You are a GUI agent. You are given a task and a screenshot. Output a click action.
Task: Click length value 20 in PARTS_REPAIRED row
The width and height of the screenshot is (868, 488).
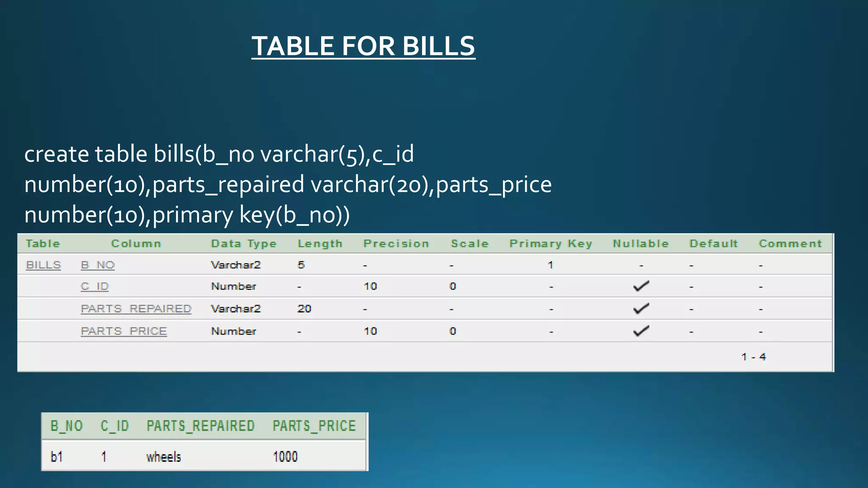304,309
